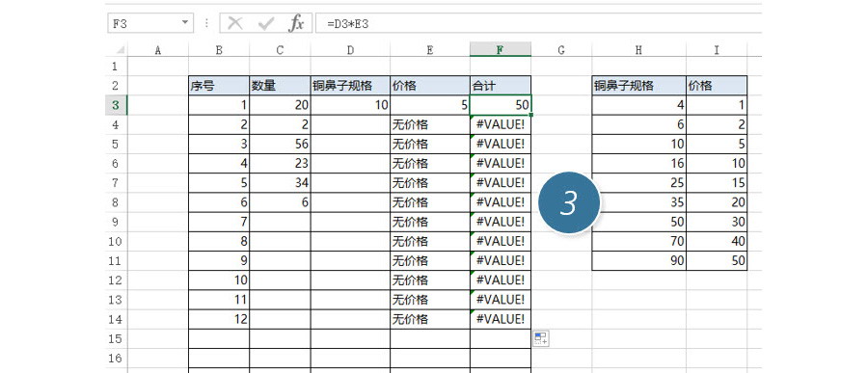Viewport: 868px width, 373px height.
Task: Select cell C6 with value 23
Action: coord(280,163)
